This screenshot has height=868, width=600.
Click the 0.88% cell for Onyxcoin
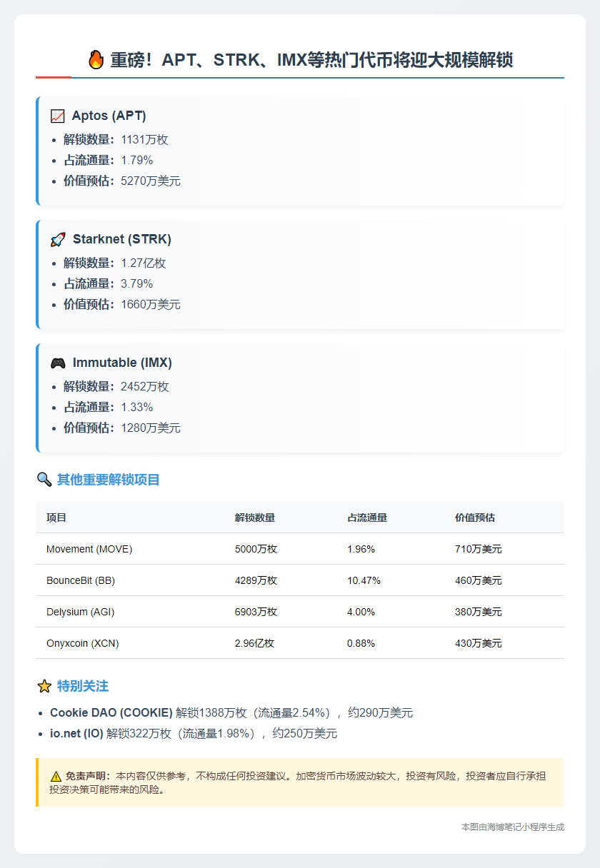(x=361, y=643)
